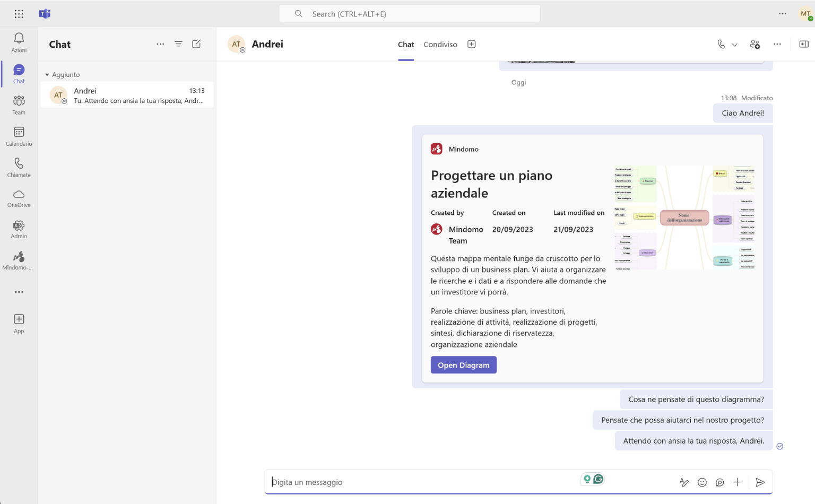This screenshot has height=504, width=815.
Task: Select 'Pensate che possa aiutarci' message
Action: click(x=682, y=420)
